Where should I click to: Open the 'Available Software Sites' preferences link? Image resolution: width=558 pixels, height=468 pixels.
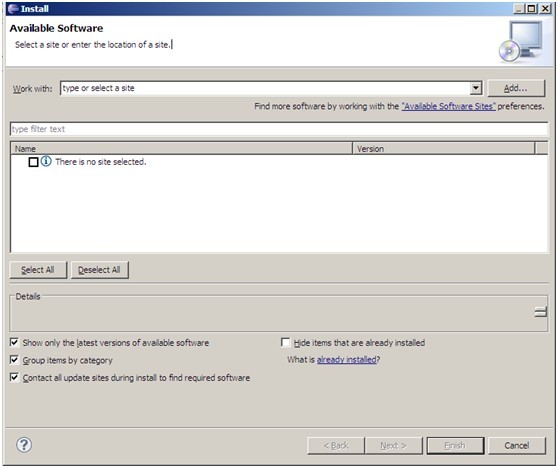tap(448, 106)
